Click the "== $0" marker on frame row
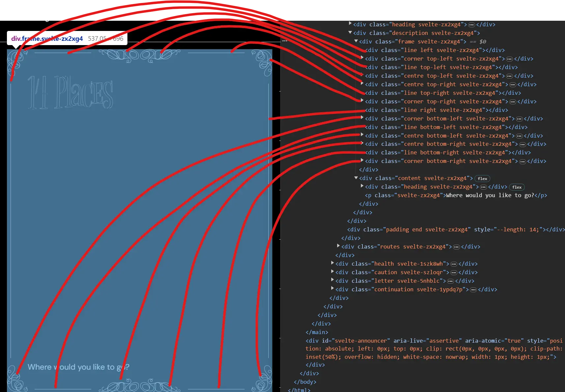The image size is (565, 392). point(478,42)
